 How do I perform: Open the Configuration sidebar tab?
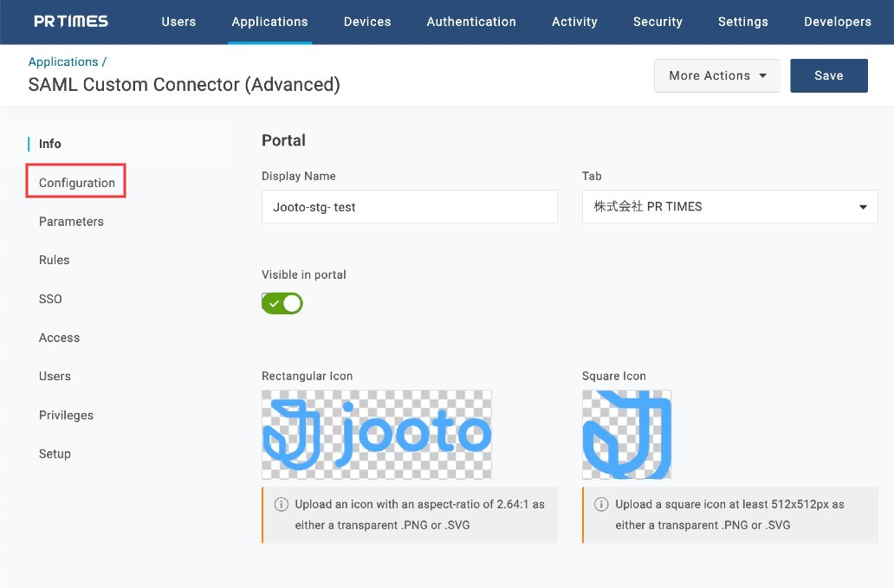77,183
